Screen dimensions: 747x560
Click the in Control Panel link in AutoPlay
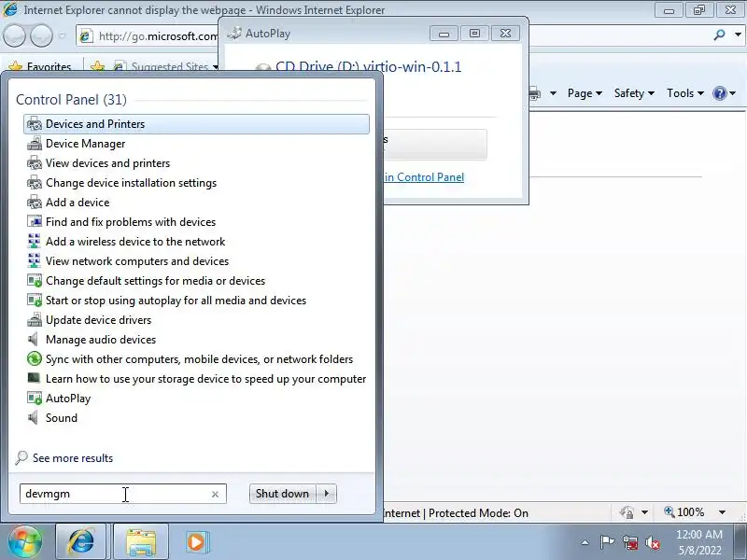(x=424, y=177)
